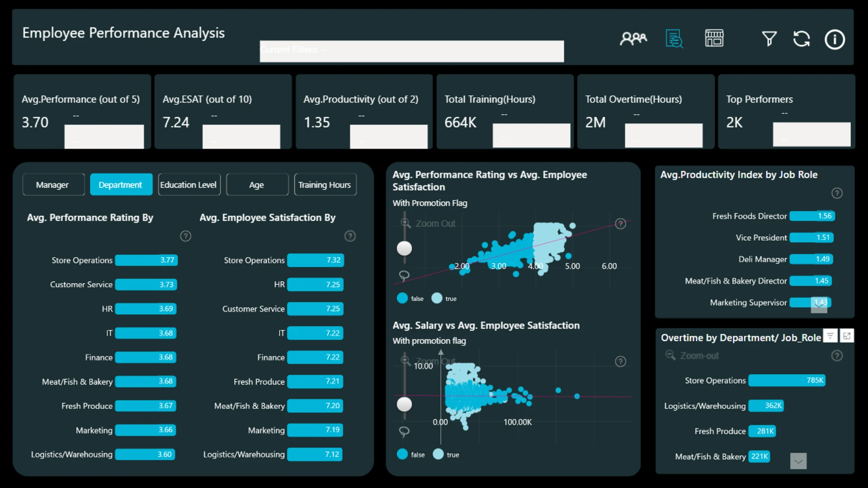The image size is (868, 488).
Task: Select the Training Hours button
Action: coord(325,185)
